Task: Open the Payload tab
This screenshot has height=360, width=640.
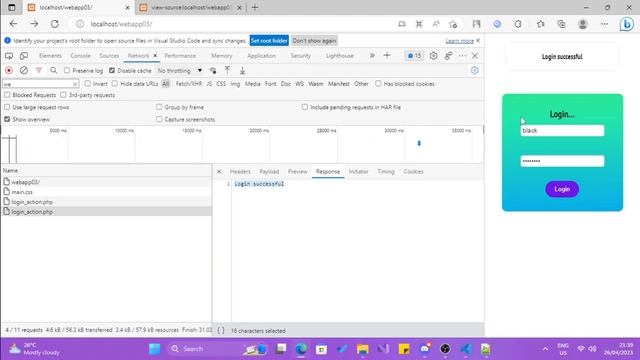Action: (x=269, y=171)
